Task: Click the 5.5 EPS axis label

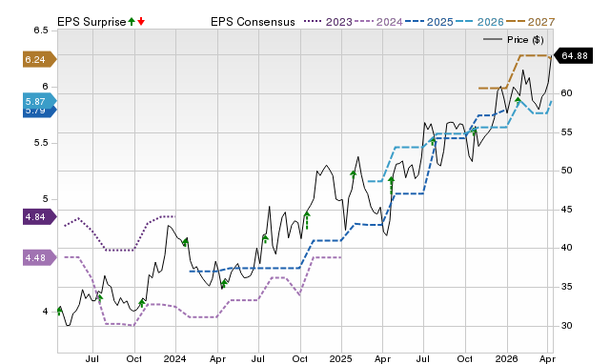Action: coord(41,143)
